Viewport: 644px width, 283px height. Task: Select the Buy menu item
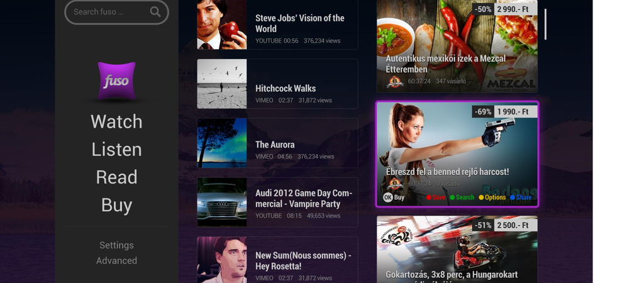coord(116,205)
